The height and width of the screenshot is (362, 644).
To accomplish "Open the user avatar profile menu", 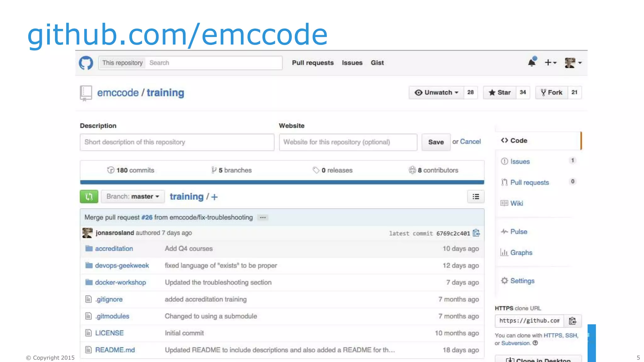I will pyautogui.click(x=573, y=63).
